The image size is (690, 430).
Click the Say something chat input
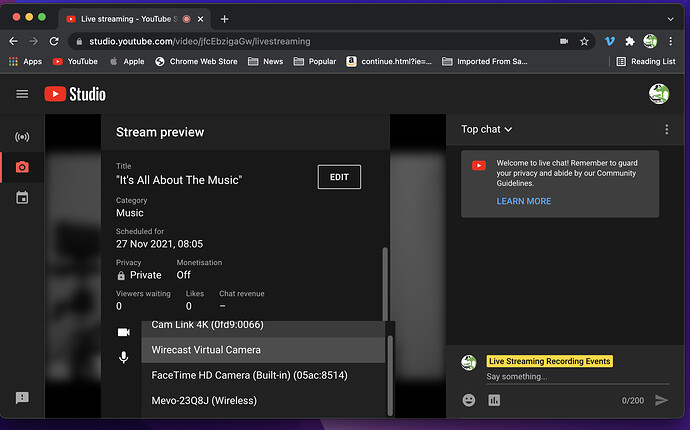coord(577,377)
